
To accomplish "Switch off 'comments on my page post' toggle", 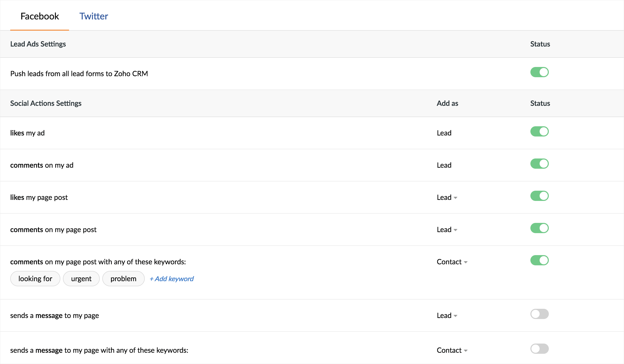I will 539,228.
